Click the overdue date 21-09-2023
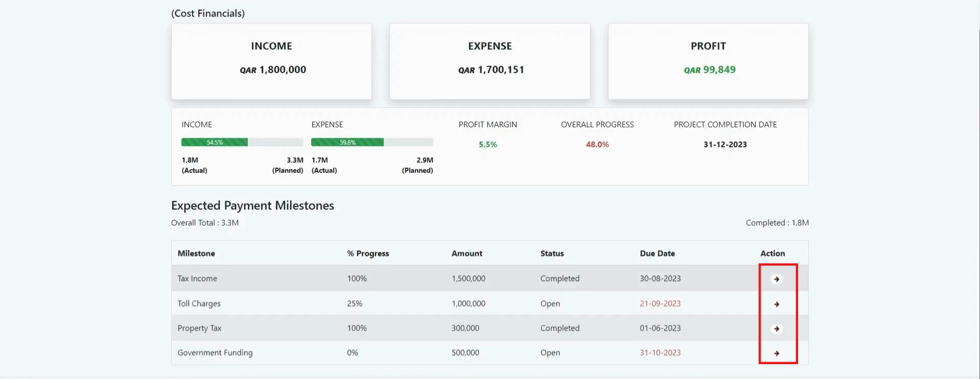This screenshot has height=379, width=980. (660, 304)
